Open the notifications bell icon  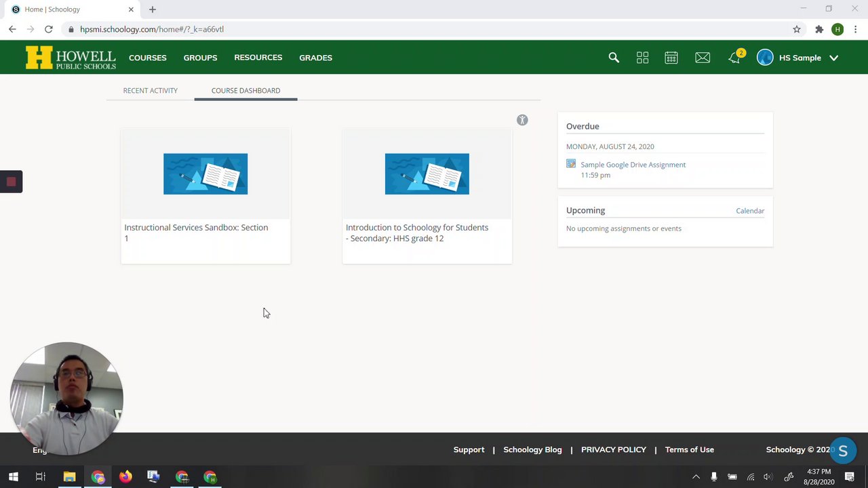click(734, 58)
